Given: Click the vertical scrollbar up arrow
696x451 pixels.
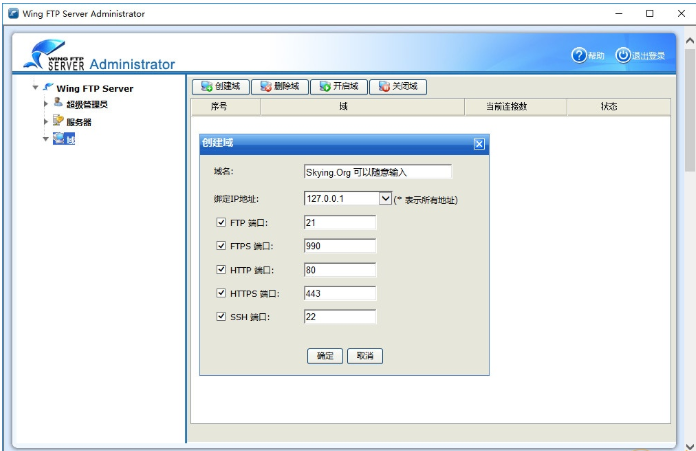Looking at the screenshot, I should [x=690, y=40].
